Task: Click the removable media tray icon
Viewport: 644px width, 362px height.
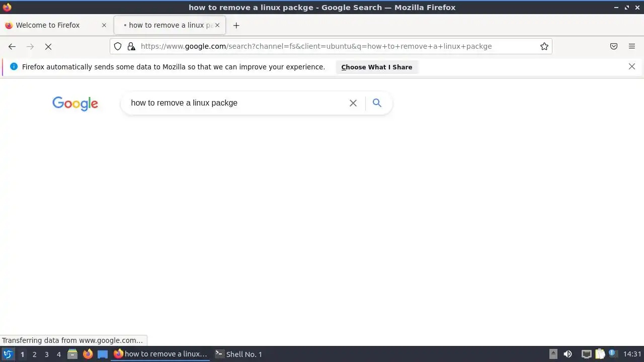Action: [x=553, y=354]
